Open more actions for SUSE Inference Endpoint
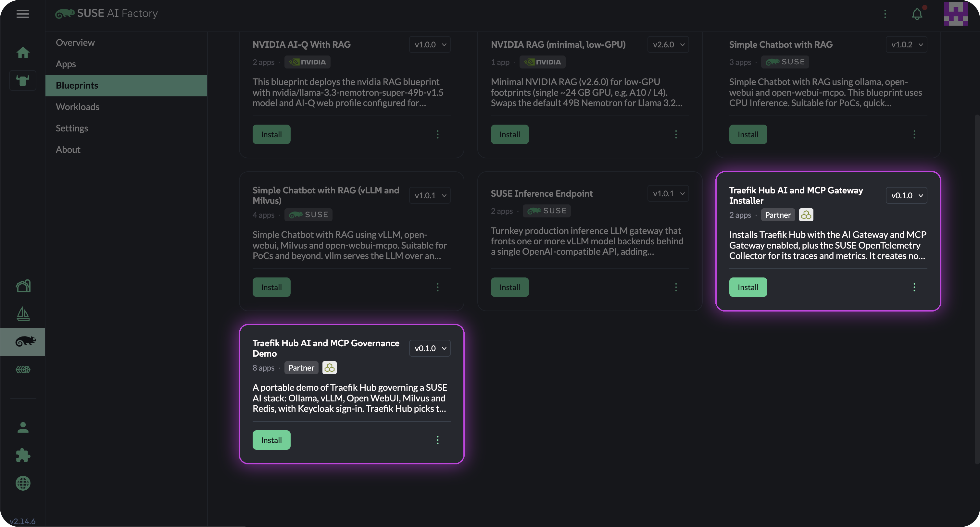 pyautogui.click(x=676, y=287)
